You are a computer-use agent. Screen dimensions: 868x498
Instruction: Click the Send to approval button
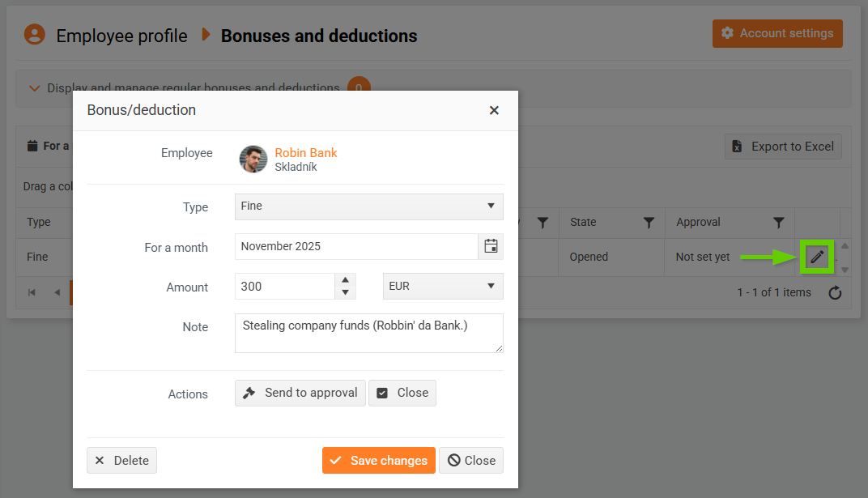coord(300,393)
